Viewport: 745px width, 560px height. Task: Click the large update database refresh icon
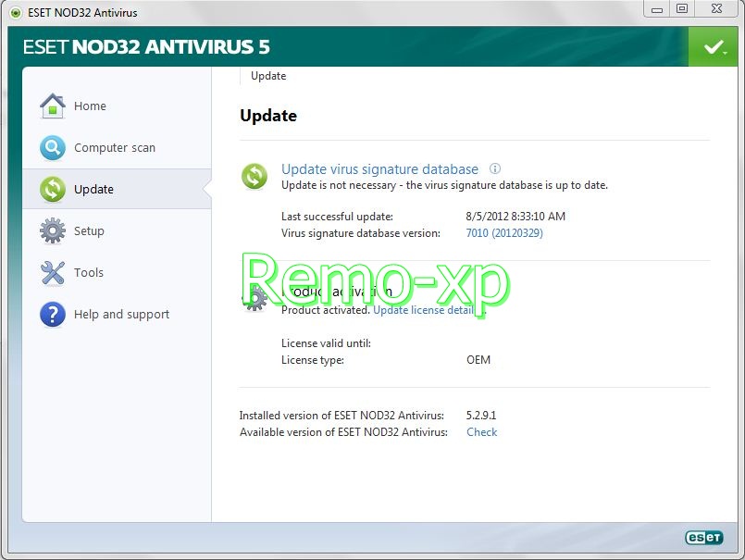pyautogui.click(x=255, y=177)
